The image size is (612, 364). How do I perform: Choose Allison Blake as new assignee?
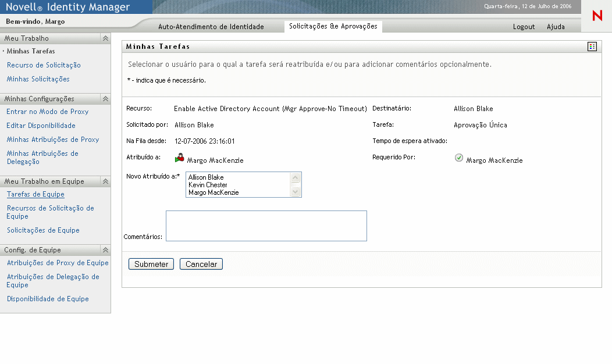(206, 177)
